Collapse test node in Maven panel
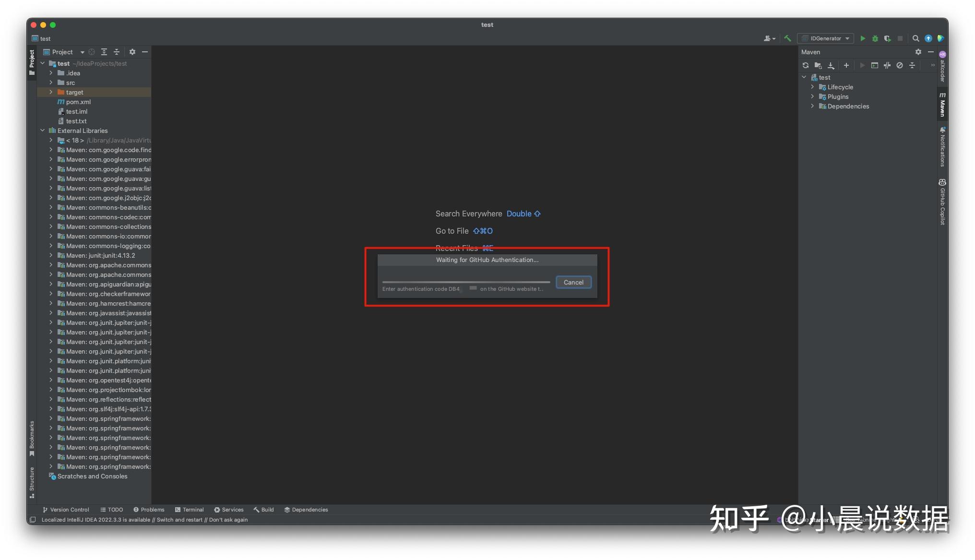975x560 pixels. tap(804, 77)
